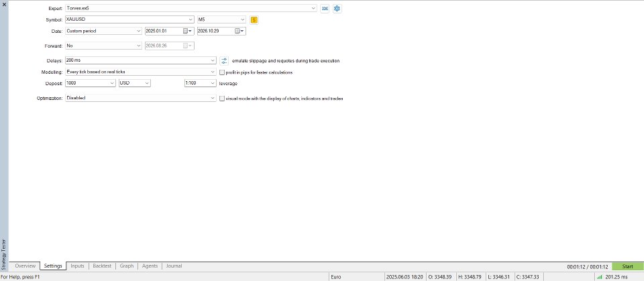Viewport: 644px width, 281px height.
Task: Click the 2025.06.03 18:20 status entry
Action: click(405, 277)
